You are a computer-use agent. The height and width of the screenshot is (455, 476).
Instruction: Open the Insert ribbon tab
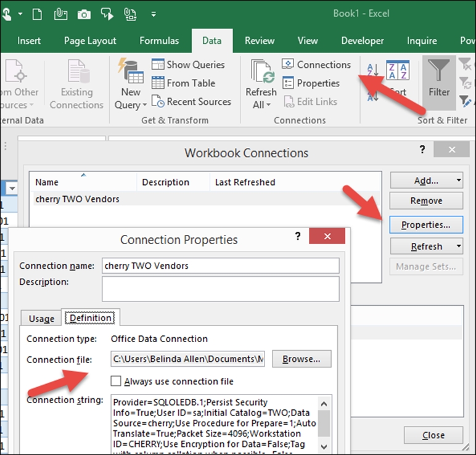pyautogui.click(x=29, y=41)
